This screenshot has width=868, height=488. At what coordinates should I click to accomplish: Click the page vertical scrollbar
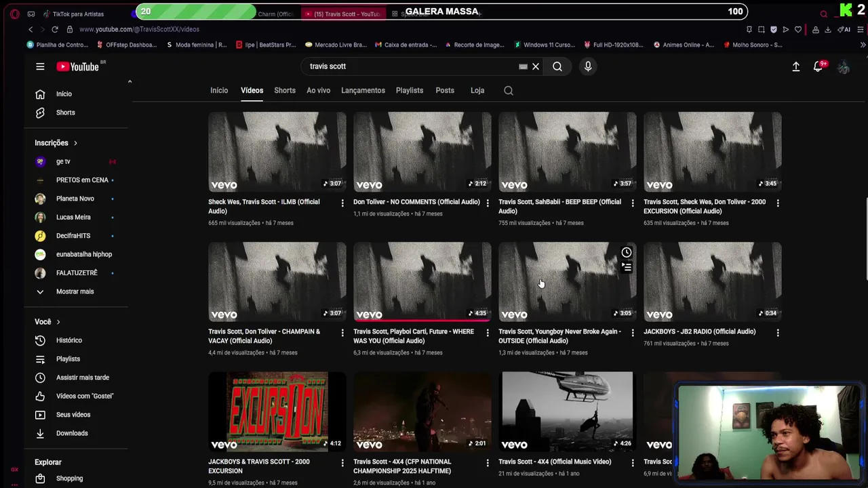(x=865, y=237)
